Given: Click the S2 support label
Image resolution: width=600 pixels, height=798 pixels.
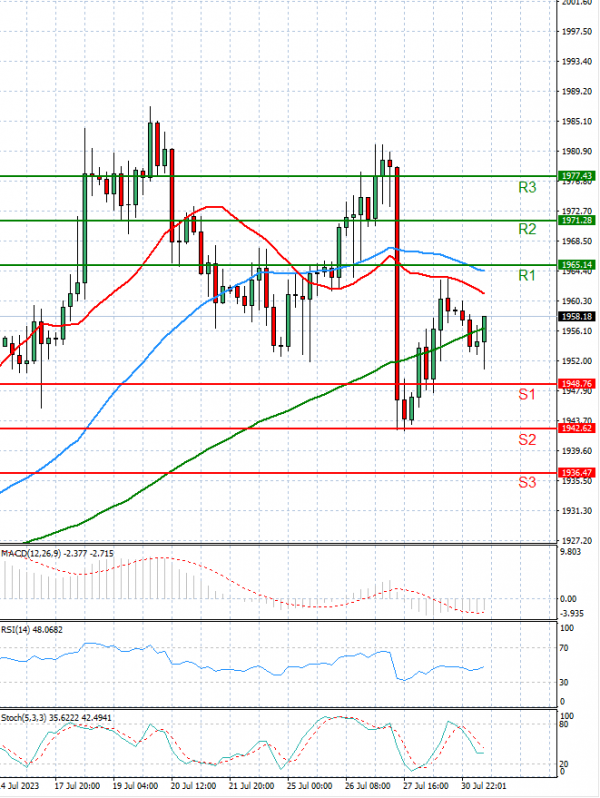Looking at the screenshot, I should pyautogui.click(x=527, y=440).
